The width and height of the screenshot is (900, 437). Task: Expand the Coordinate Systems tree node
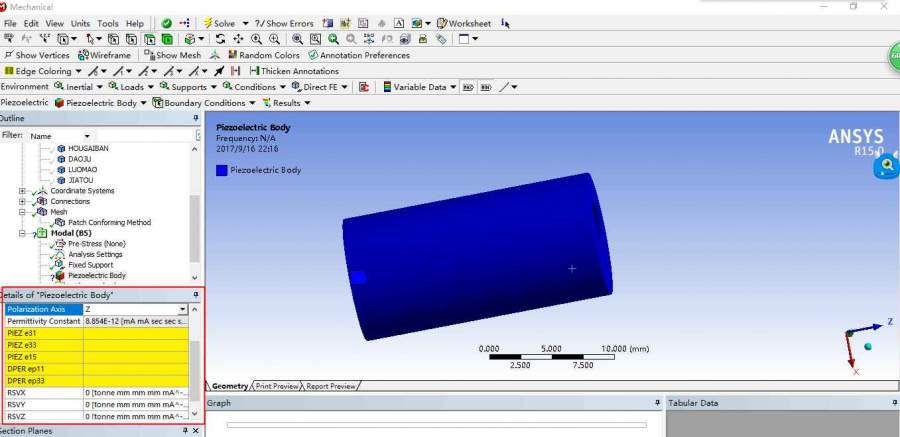click(22, 191)
